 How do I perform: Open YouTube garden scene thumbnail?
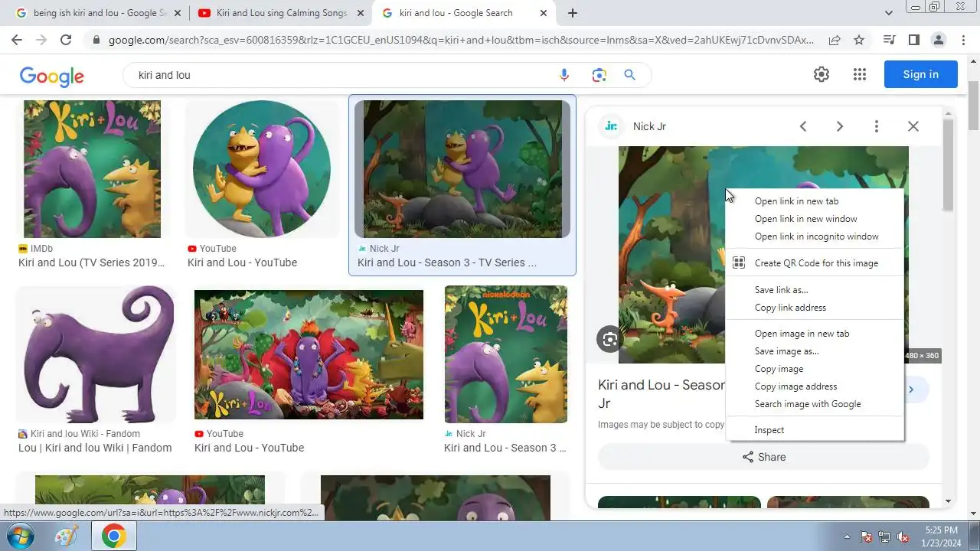pos(309,354)
